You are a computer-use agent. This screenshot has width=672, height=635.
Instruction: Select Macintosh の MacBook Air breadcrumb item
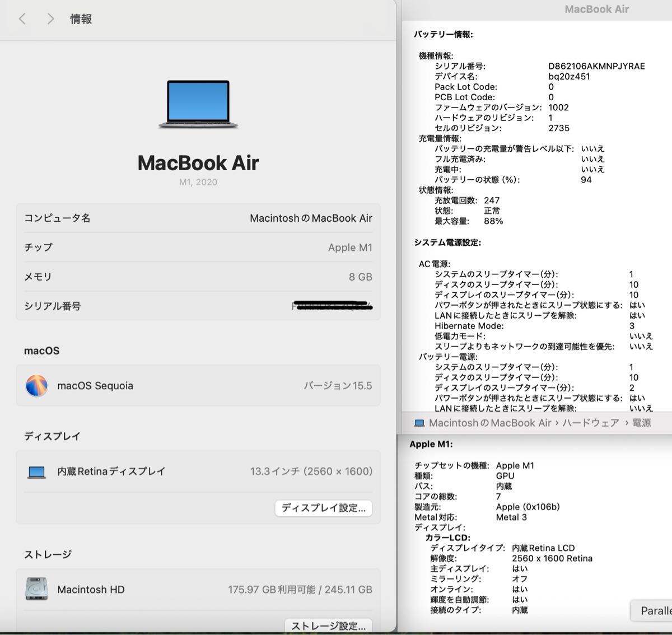(x=490, y=423)
